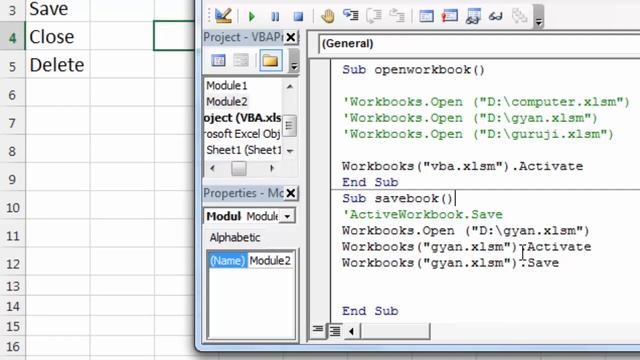Switch to Procedure View button
The image size is (640, 360).
pyautogui.click(x=318, y=329)
